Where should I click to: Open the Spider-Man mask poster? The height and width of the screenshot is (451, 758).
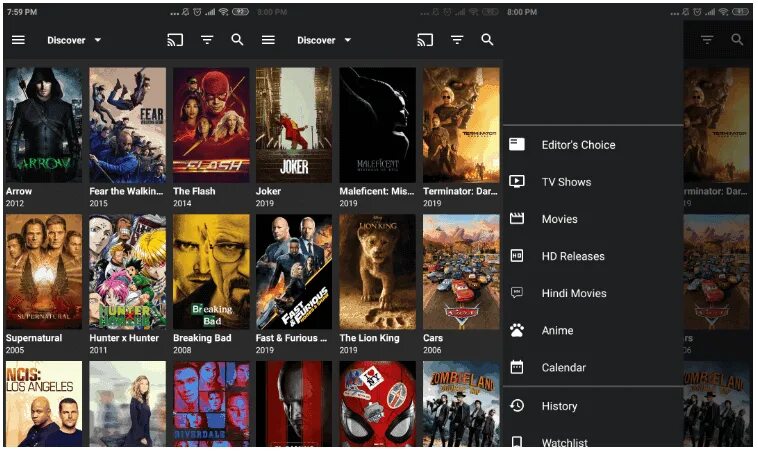[378, 404]
